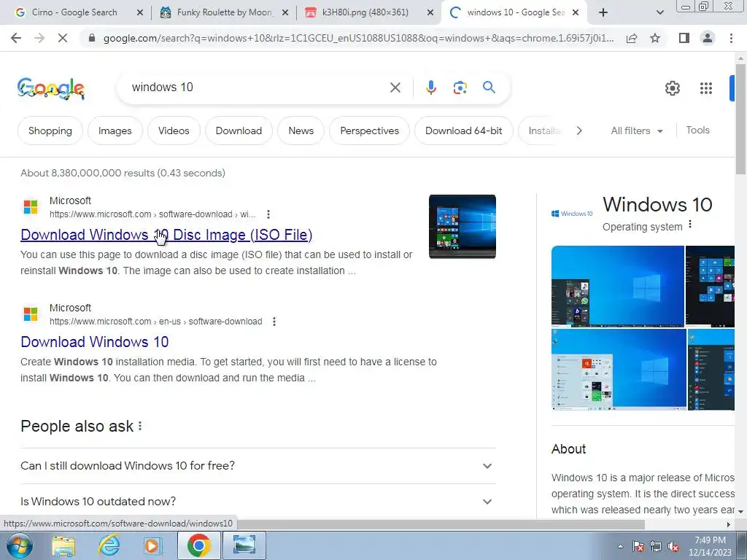Viewport: 747px width, 560px height.
Task: Show more filter chips with right arrow
Action: (x=578, y=131)
